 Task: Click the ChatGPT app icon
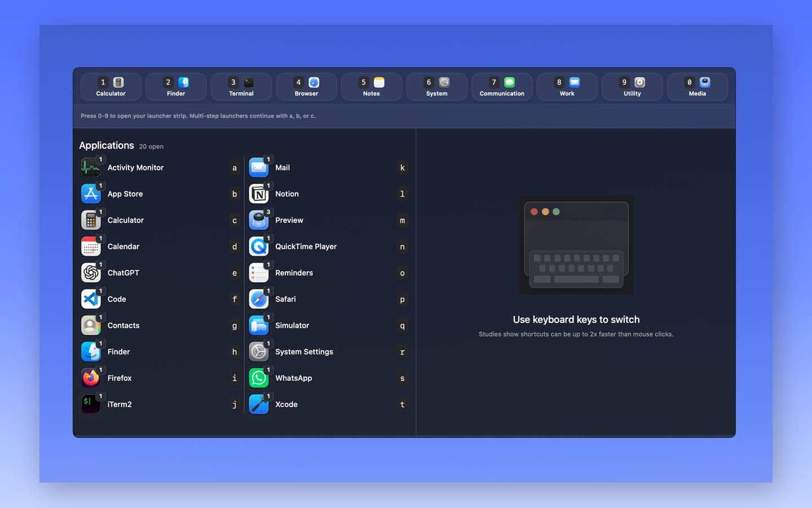(91, 273)
